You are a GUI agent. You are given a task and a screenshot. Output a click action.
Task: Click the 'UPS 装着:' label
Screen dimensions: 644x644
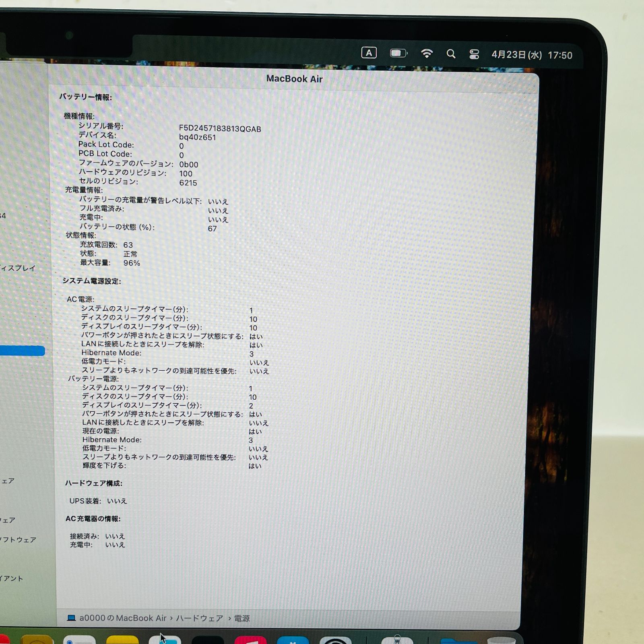click(85, 501)
